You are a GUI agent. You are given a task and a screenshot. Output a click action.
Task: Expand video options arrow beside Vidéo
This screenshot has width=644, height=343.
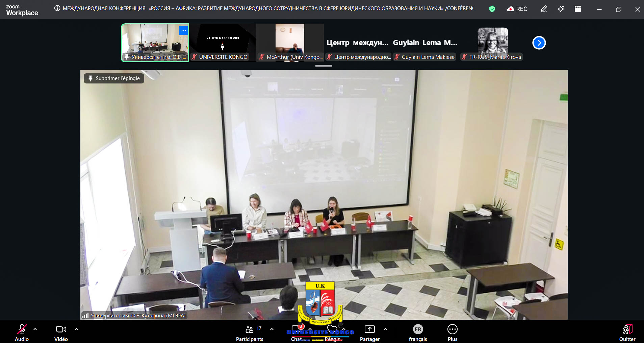77,329
